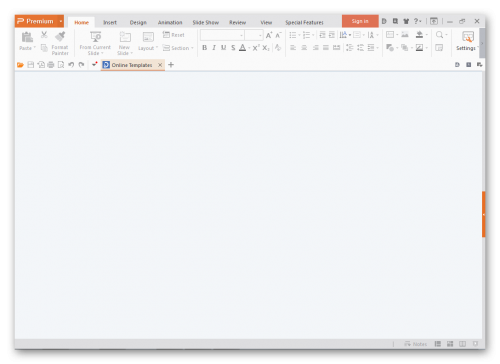This screenshot has height=364, width=500.
Task: Click the Format Painter brush icon
Action: (x=60, y=37)
